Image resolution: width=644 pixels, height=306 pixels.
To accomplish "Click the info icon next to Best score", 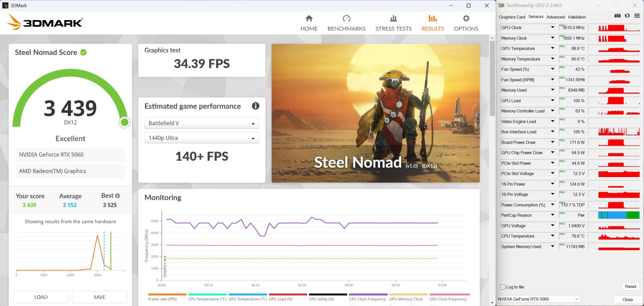I will pyautogui.click(x=118, y=196).
